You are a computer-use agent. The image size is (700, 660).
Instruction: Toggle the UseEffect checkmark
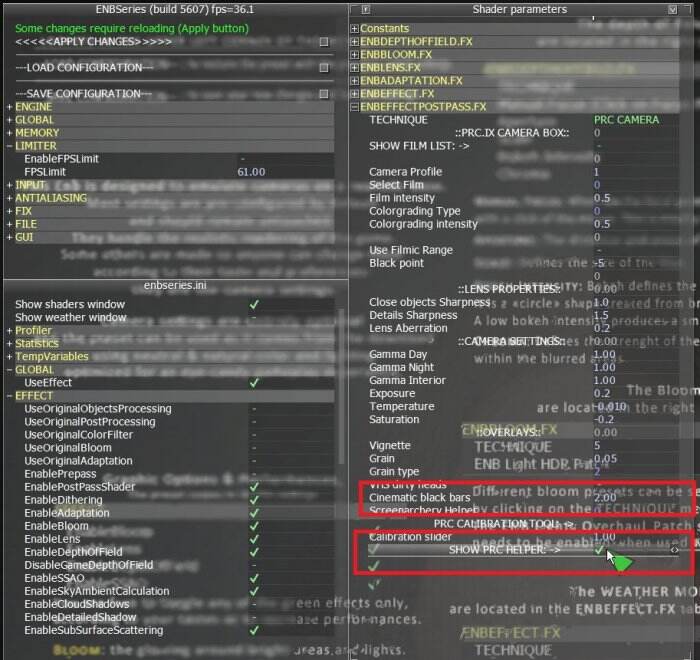254,383
